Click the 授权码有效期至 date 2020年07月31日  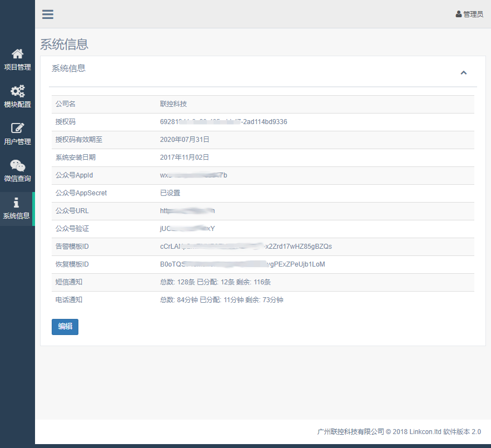(x=185, y=140)
